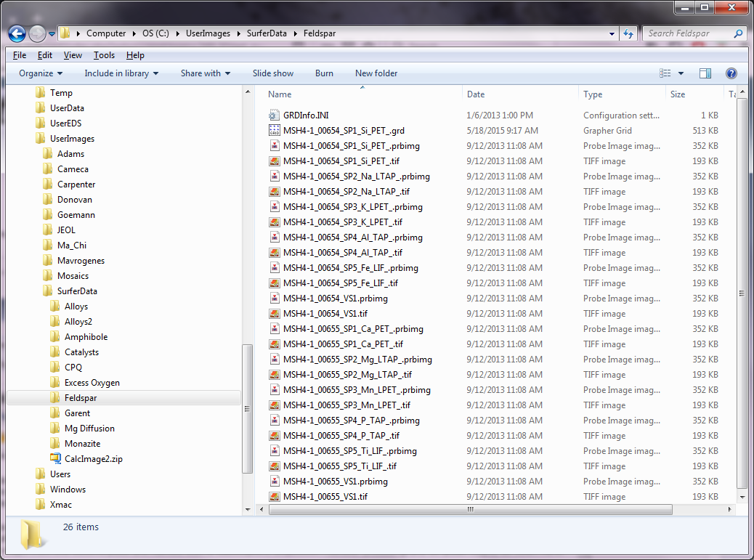Click the Help question mark icon
The width and height of the screenshot is (754, 560).
click(x=731, y=73)
